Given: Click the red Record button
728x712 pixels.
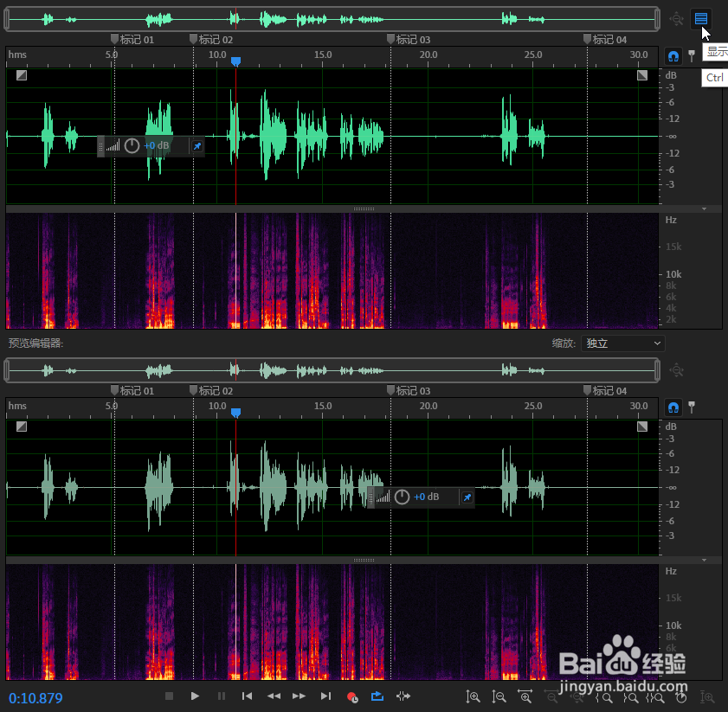Looking at the screenshot, I should coord(352,696).
